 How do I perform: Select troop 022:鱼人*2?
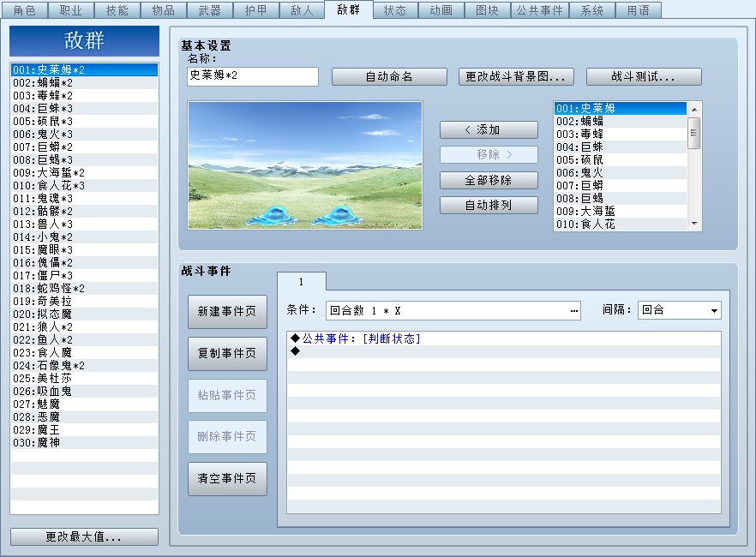(84, 339)
